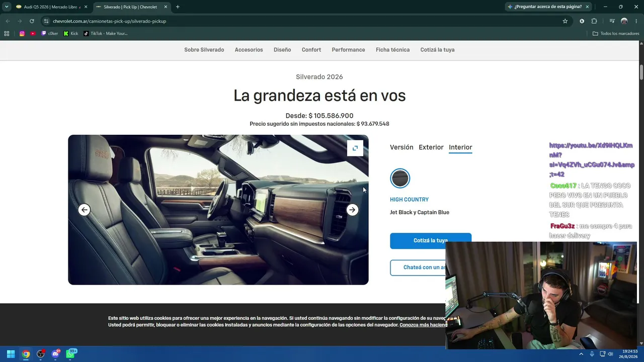Go to Diseño section
Screen dimensions: 644x362
point(282,50)
